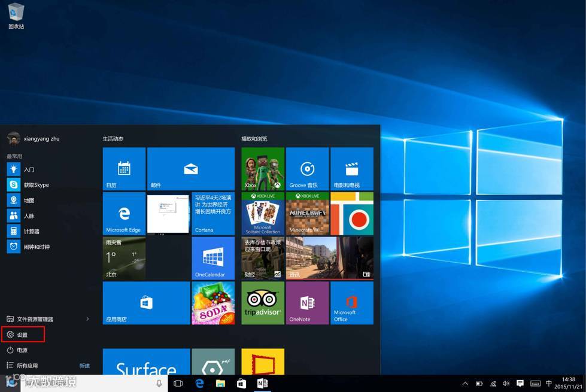The height and width of the screenshot is (392, 586).
Task: Click the 生活动态 group header
Action: (x=113, y=139)
